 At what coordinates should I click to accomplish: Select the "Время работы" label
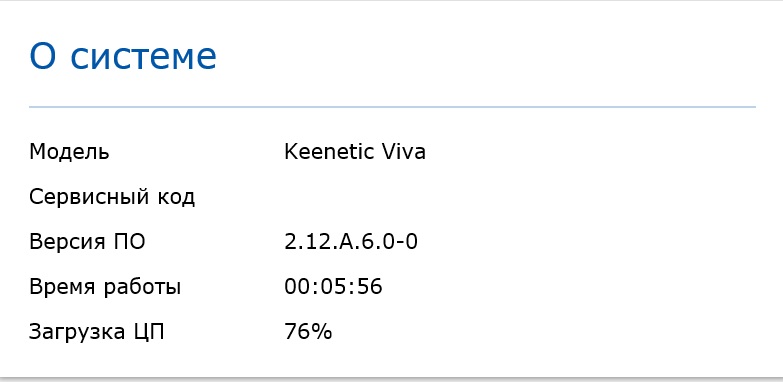point(105,287)
